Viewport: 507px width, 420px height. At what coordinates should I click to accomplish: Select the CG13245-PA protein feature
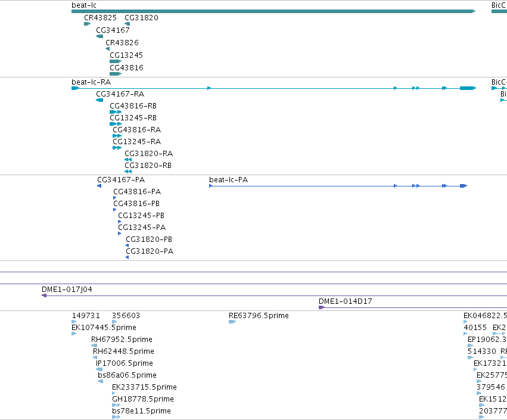120,234
